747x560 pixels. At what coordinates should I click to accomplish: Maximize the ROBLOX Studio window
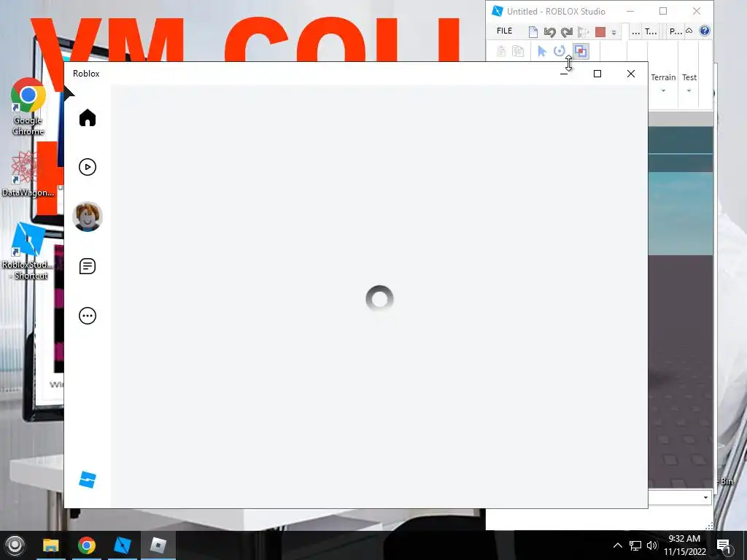coord(662,11)
